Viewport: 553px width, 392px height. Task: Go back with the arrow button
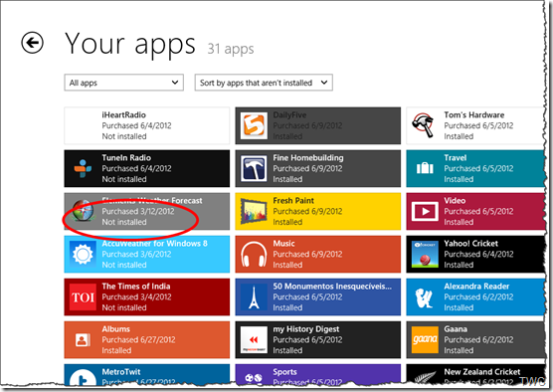tap(32, 43)
